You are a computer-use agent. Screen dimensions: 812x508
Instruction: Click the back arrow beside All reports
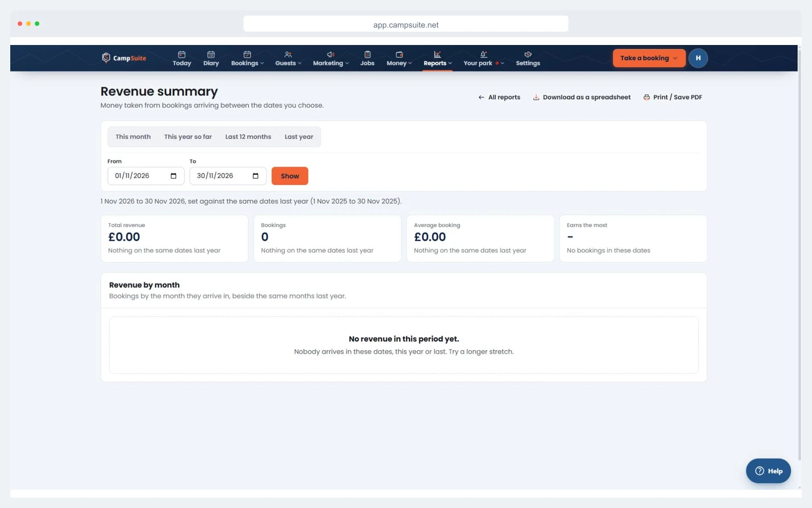tap(482, 97)
